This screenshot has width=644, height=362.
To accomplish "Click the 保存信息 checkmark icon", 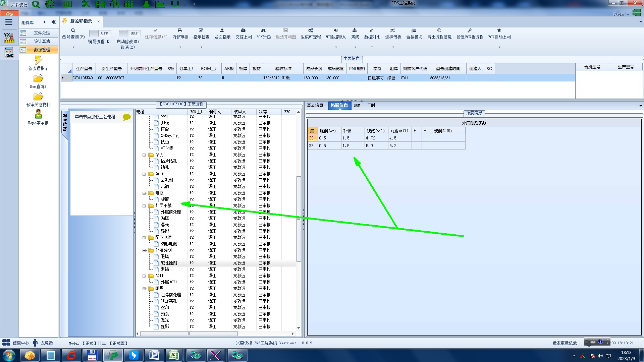I will coord(155,31).
